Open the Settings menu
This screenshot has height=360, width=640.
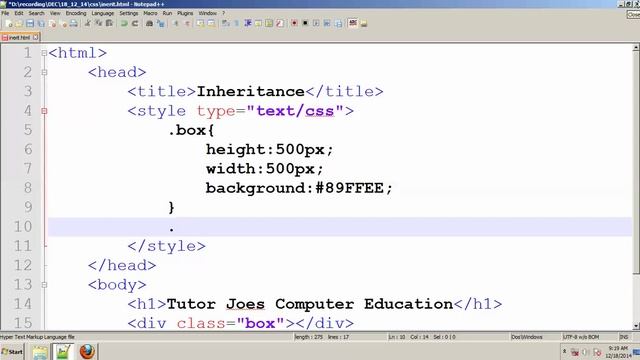129,13
